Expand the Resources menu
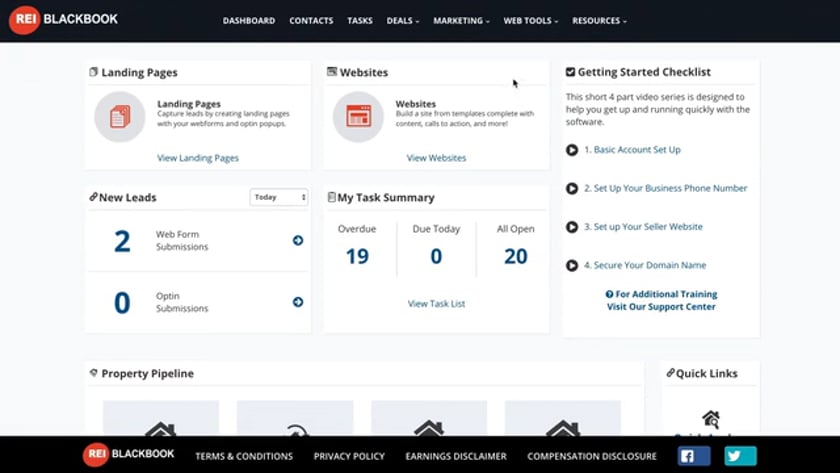The height and width of the screenshot is (473, 840). coord(599,21)
